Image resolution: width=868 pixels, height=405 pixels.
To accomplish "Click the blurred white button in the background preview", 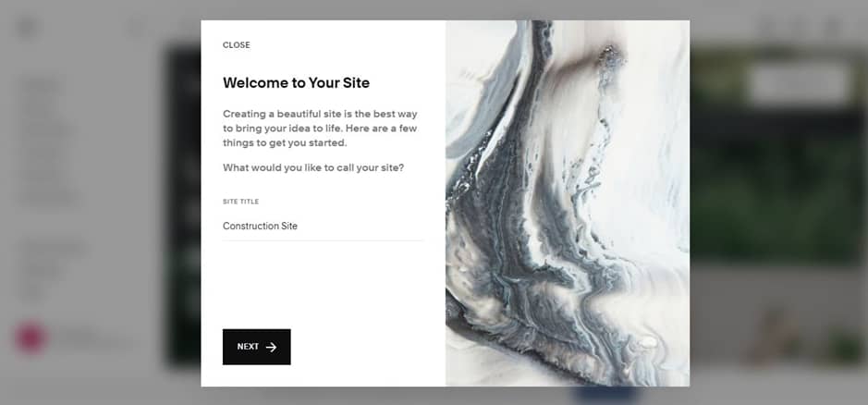I will [x=800, y=83].
